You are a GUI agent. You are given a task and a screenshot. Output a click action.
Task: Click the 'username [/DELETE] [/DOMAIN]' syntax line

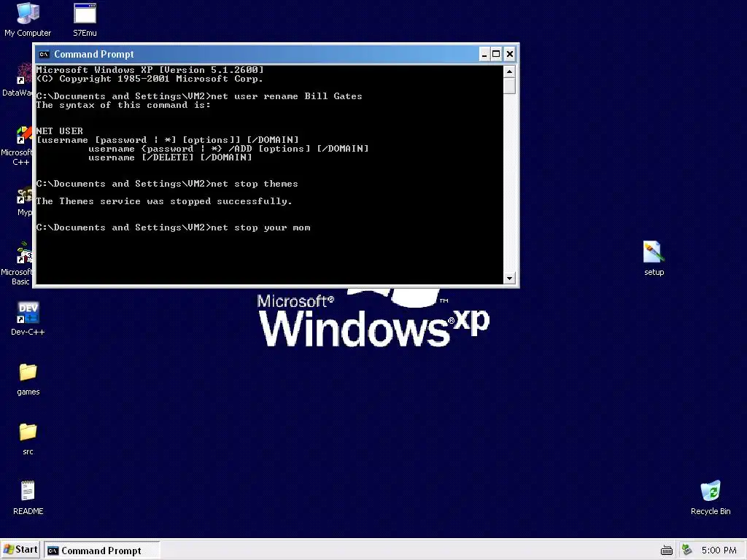click(x=170, y=157)
